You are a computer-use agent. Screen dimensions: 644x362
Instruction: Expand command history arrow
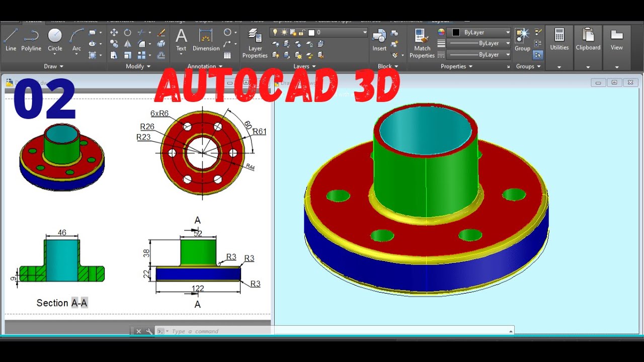pos(511,331)
